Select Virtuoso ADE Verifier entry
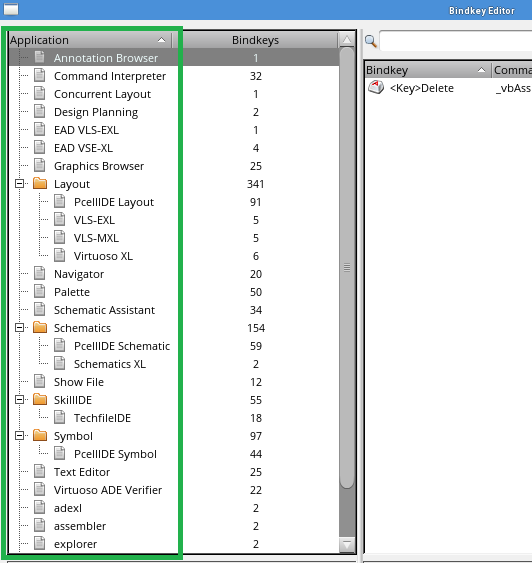 coord(108,490)
